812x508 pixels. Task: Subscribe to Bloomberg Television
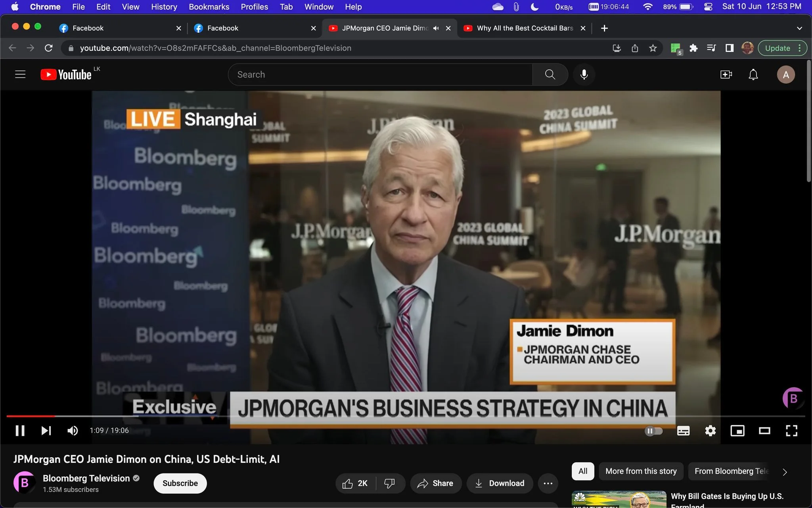point(180,483)
